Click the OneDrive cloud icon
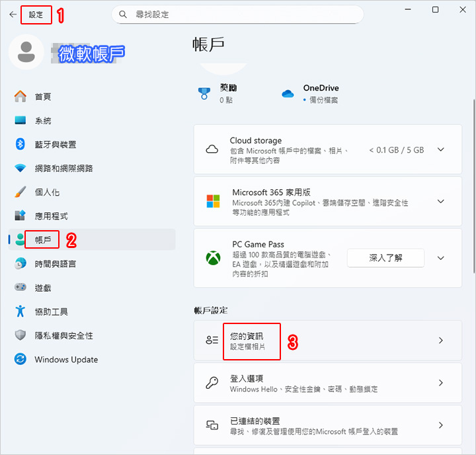The width and height of the screenshot is (476, 455). (x=288, y=93)
